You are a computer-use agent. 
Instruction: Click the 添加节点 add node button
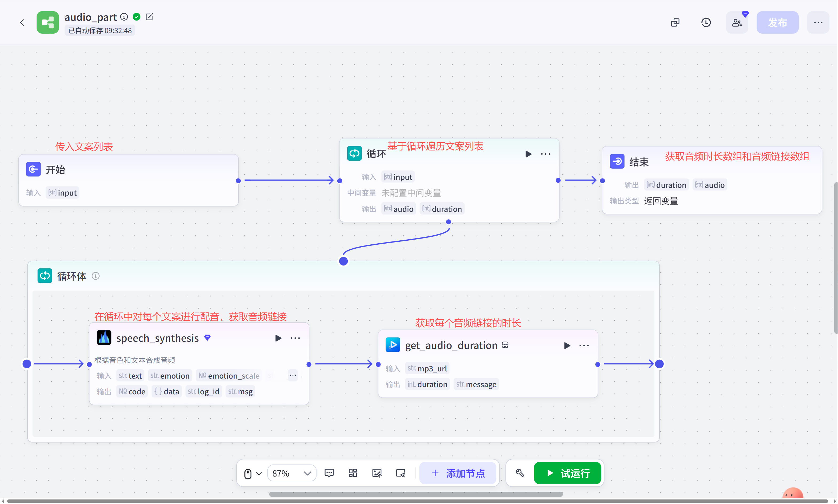coord(458,473)
